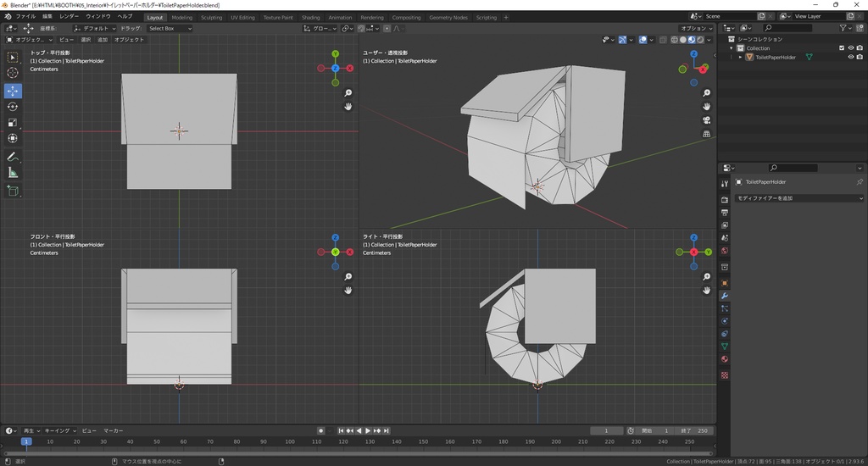Select the Cursor tool
This screenshot has height=466, width=868.
13,74
